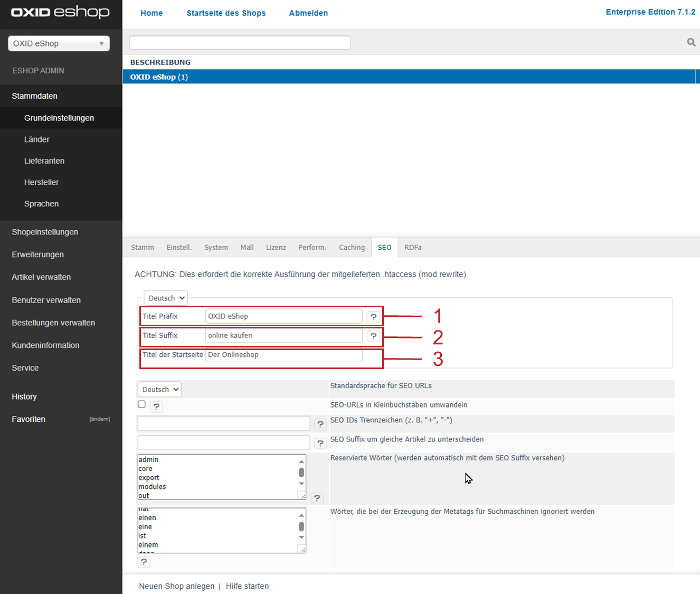Open Standardsprache für SEO URLs dropdown
Screen dimensions: 700x594
(x=159, y=389)
